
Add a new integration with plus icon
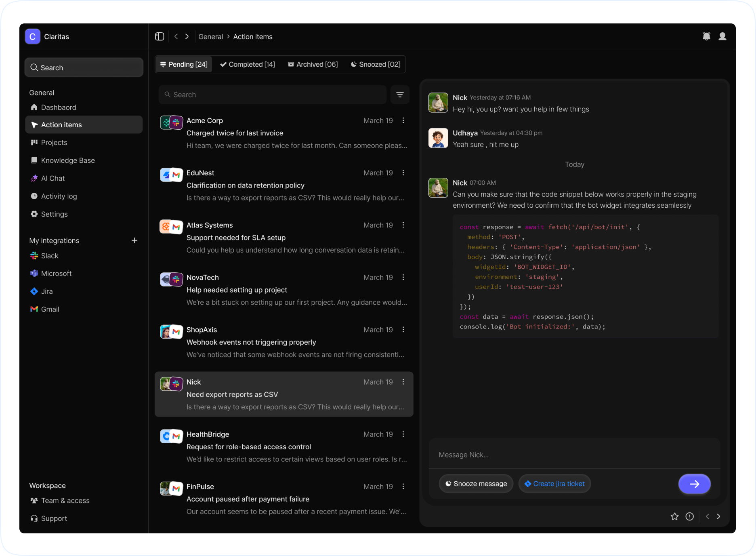pos(134,240)
